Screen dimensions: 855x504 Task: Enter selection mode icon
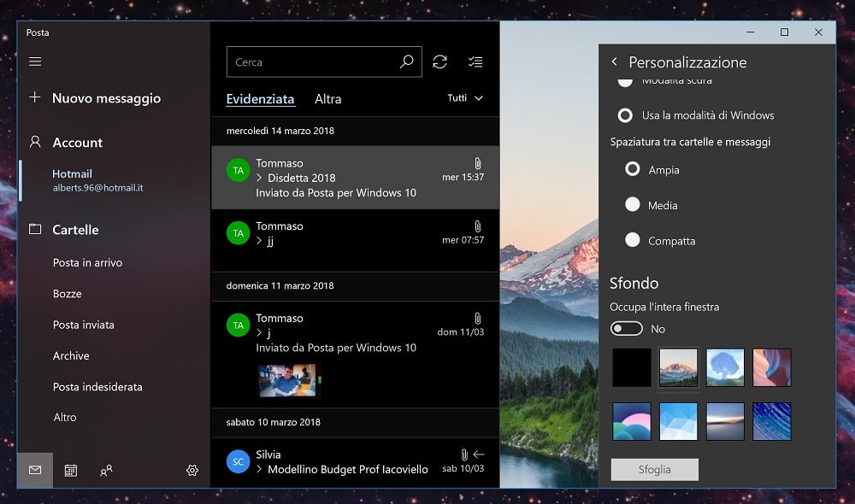[x=475, y=62]
